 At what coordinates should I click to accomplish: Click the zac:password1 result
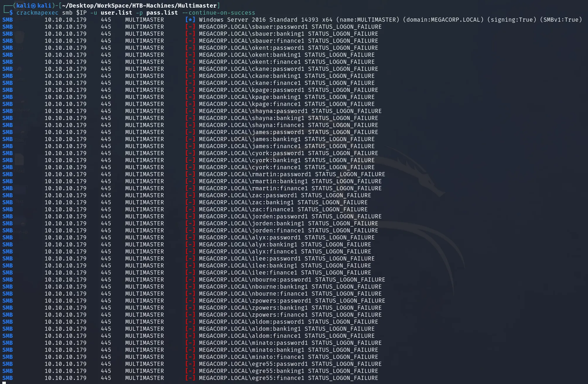pyautogui.click(x=285, y=195)
